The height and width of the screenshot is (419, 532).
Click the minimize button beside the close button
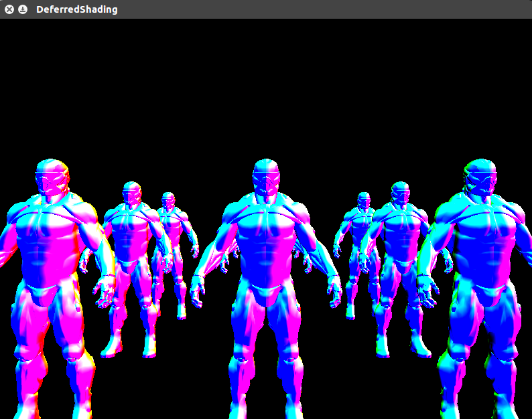point(23,9)
